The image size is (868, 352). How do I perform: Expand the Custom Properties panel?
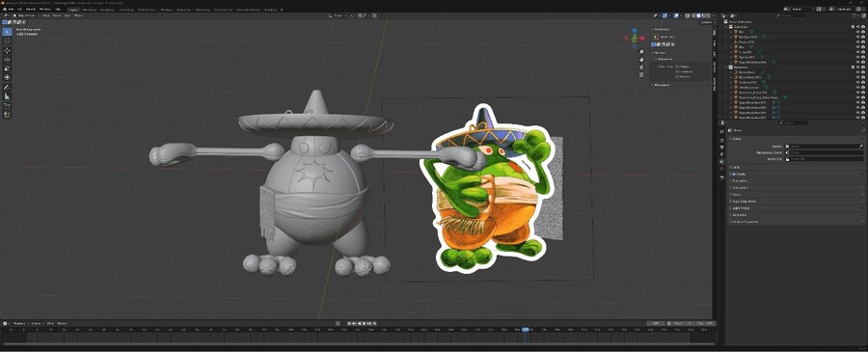(x=796, y=222)
